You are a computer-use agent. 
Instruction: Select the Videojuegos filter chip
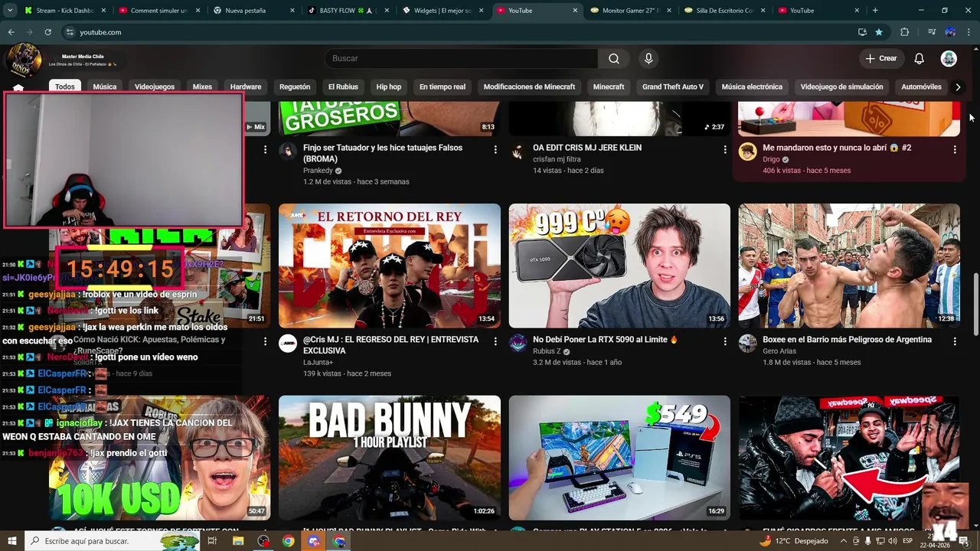click(155, 87)
